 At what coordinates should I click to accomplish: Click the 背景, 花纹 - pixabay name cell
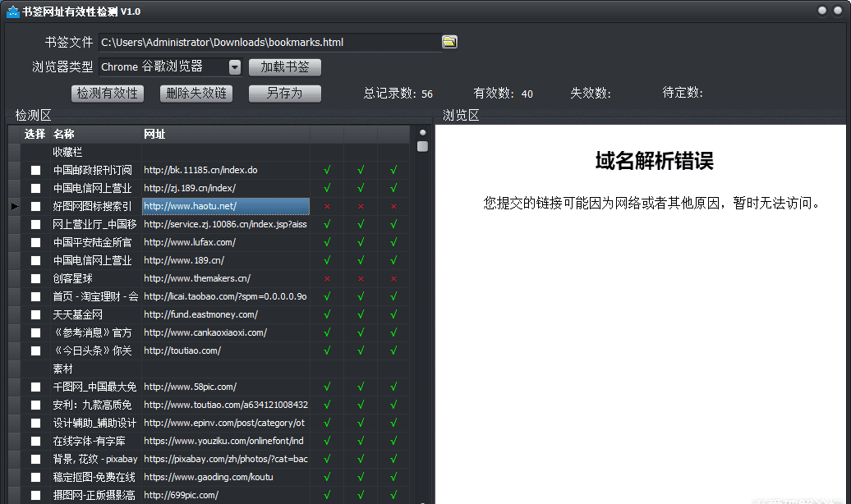pyautogui.click(x=96, y=459)
